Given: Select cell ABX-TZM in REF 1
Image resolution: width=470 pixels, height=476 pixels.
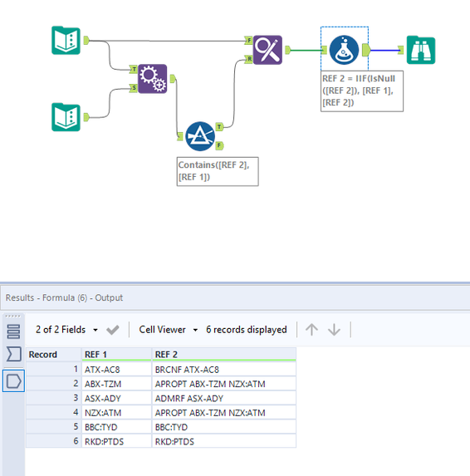Looking at the screenshot, I should (116, 384).
